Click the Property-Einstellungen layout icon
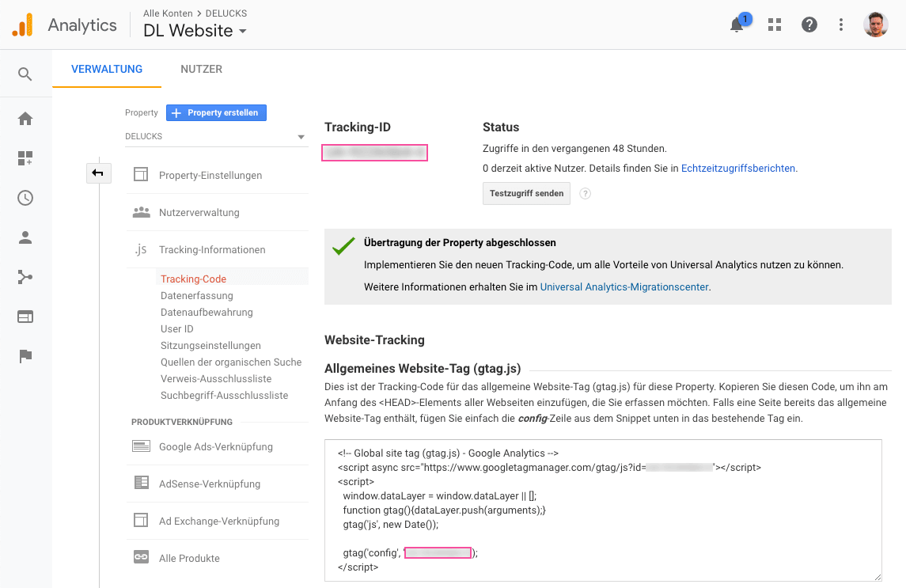906x588 pixels. point(141,175)
